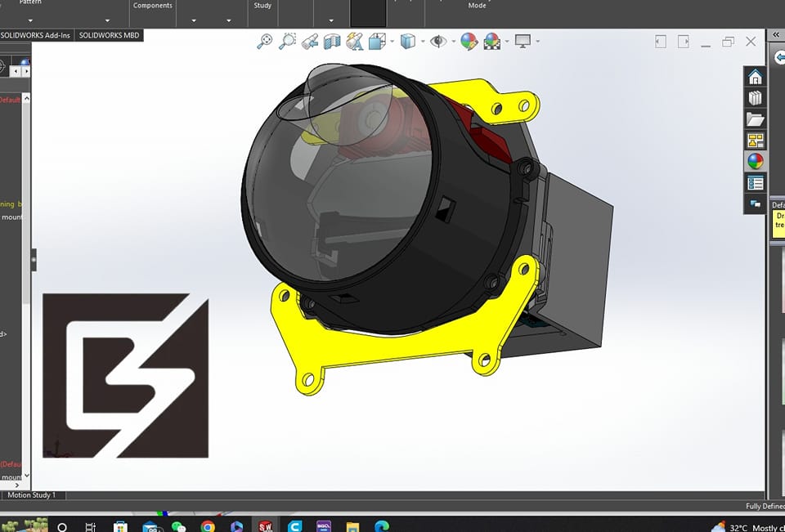
Task: Open File Explorer from the taskbar
Action: (x=353, y=527)
